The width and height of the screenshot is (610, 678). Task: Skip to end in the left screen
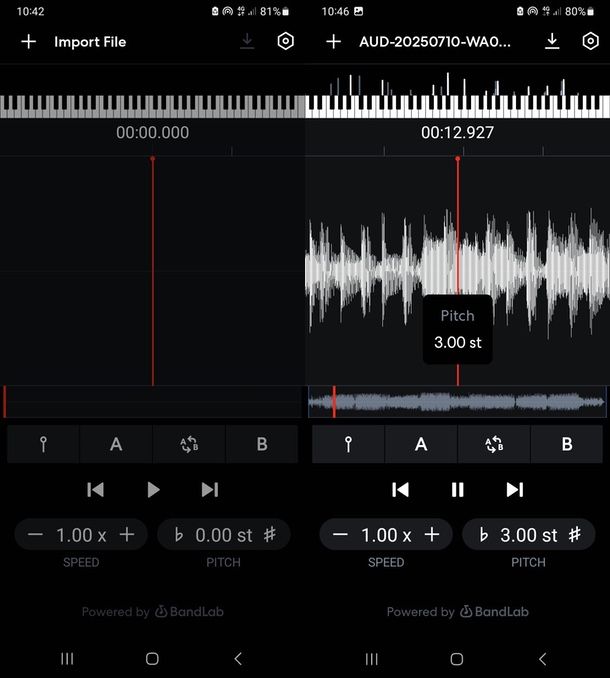(x=210, y=490)
